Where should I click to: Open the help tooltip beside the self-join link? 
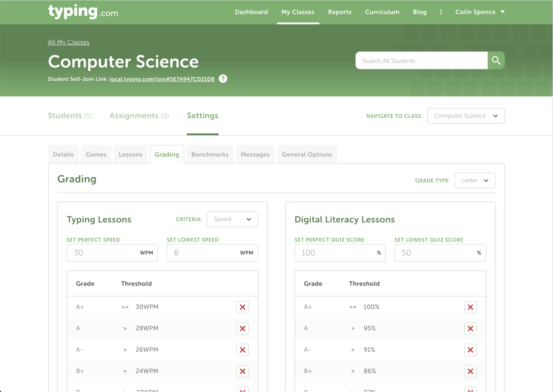point(223,78)
